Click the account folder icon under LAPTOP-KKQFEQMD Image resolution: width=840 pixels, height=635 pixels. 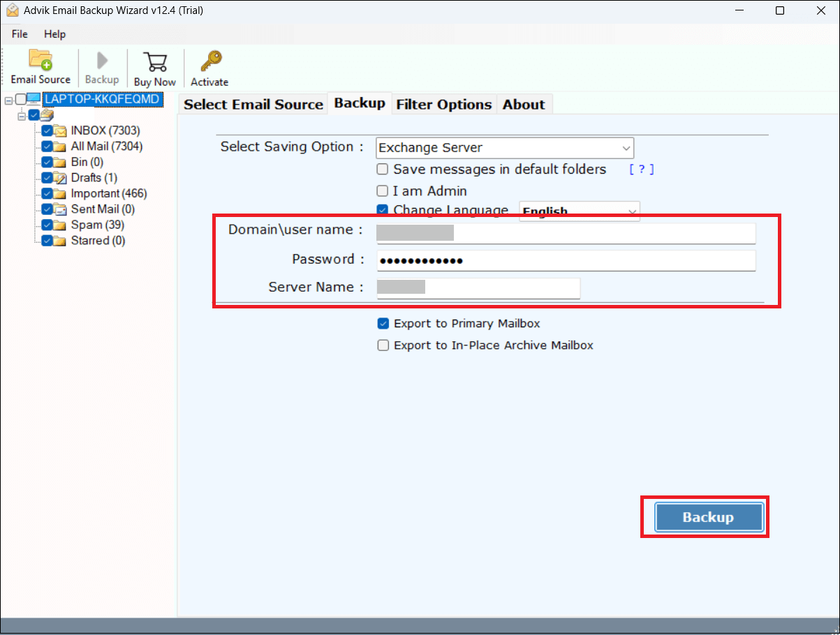tap(47, 115)
